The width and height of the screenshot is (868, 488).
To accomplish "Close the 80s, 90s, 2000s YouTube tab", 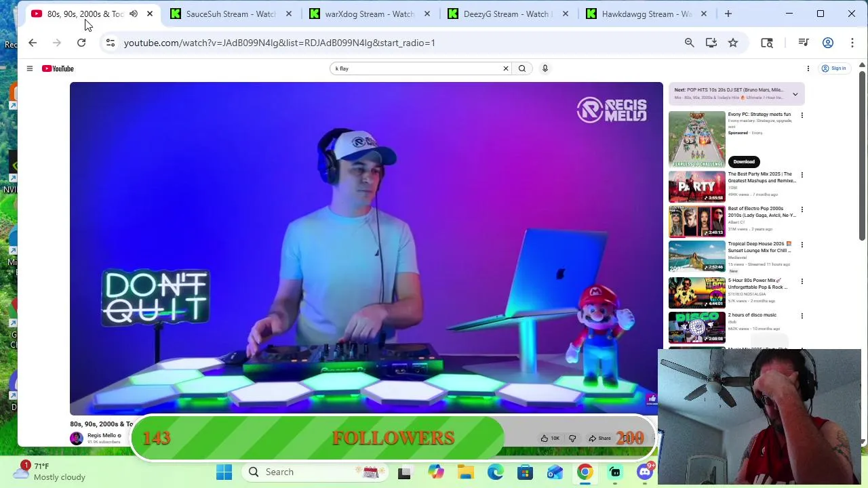I will [x=150, y=14].
